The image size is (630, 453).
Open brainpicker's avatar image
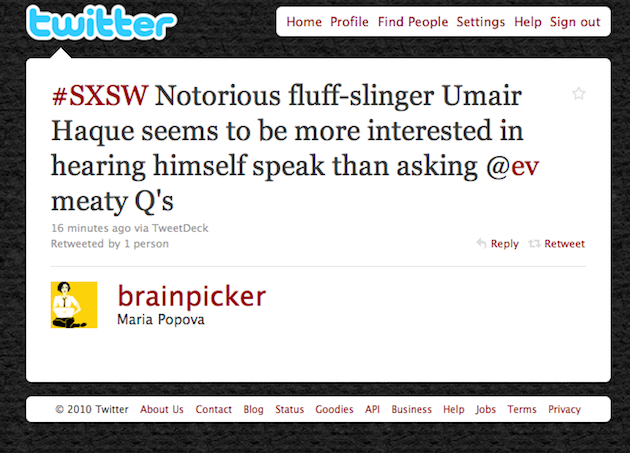tap(74, 305)
